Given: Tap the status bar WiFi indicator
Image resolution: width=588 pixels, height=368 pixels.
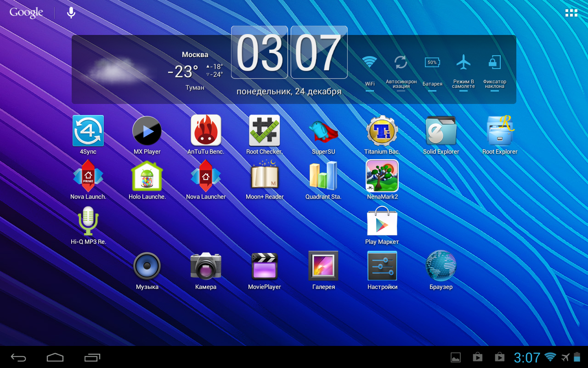Looking at the screenshot, I should coord(550,357).
